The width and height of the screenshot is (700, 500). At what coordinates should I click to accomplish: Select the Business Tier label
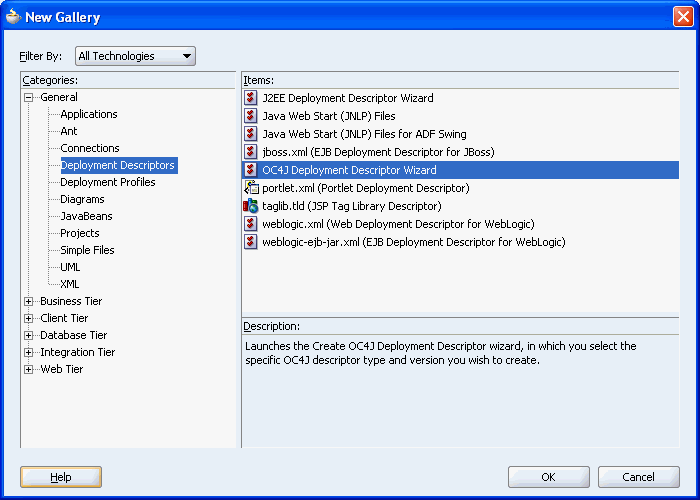[x=71, y=301]
